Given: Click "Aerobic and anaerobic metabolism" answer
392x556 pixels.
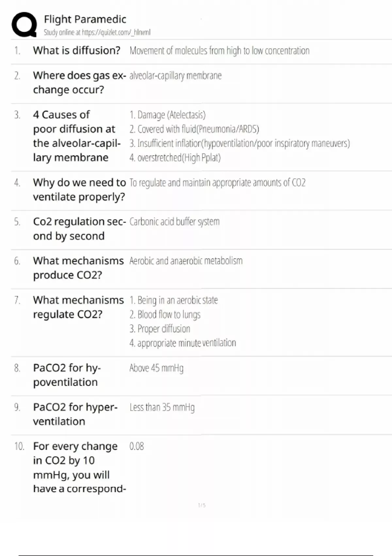Looking at the screenshot, I should [x=186, y=261].
